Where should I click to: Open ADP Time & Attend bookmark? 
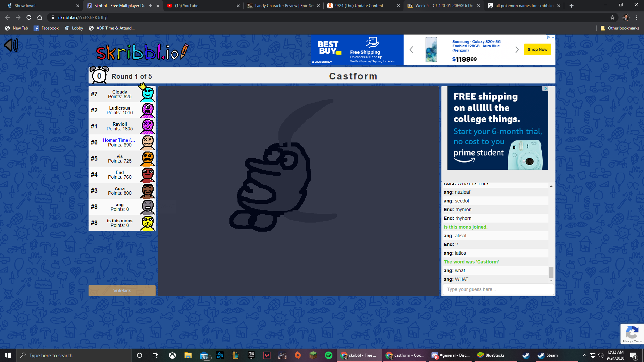(x=112, y=28)
